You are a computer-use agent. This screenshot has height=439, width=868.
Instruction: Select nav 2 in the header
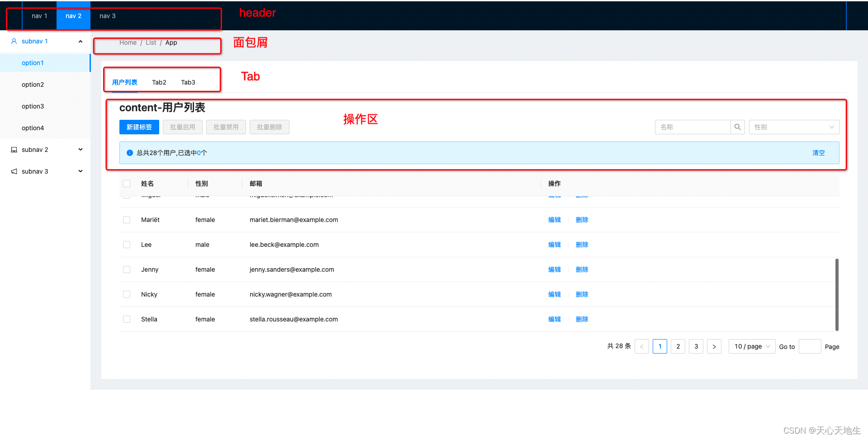click(73, 16)
